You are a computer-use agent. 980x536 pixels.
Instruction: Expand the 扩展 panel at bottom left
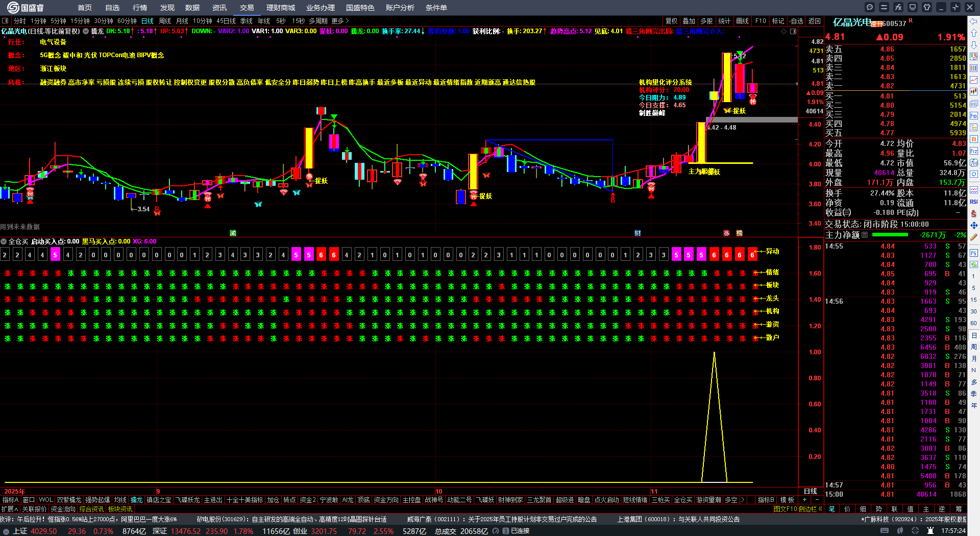click(10, 509)
